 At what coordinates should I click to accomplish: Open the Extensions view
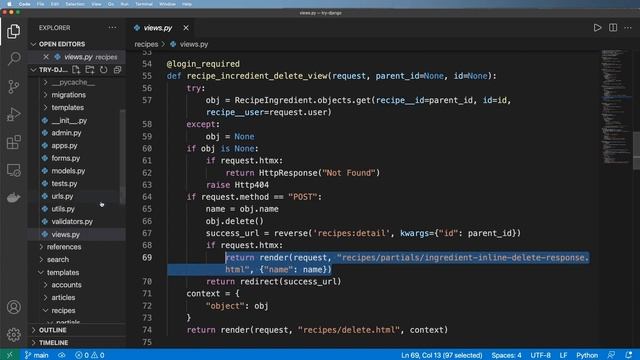pos(13,142)
